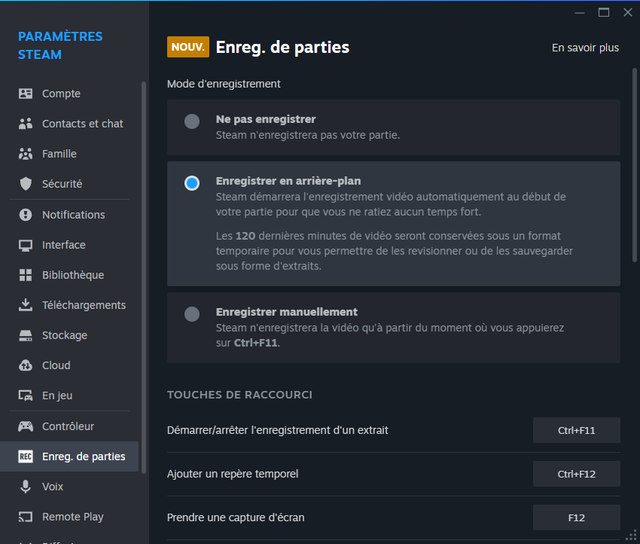Open the Contrôleur settings section
This screenshot has height=544, width=640.
(69, 426)
